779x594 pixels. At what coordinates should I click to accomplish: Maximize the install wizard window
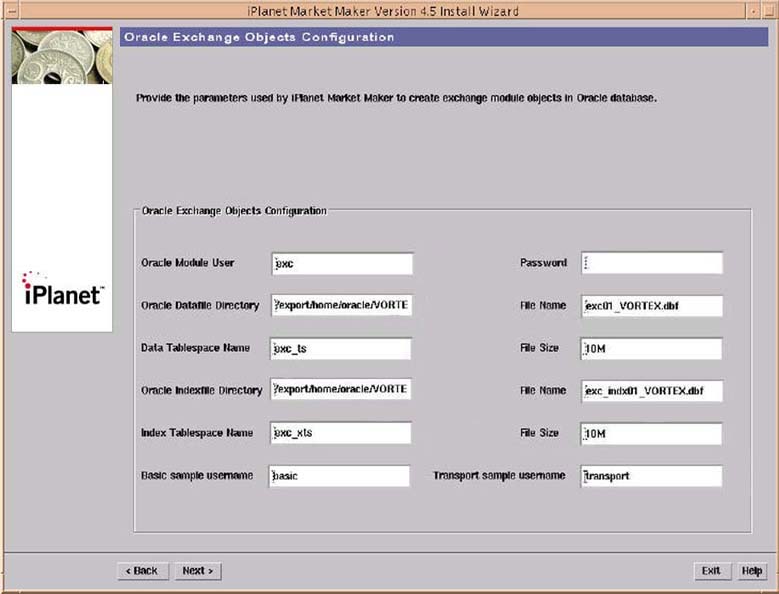pos(769,10)
